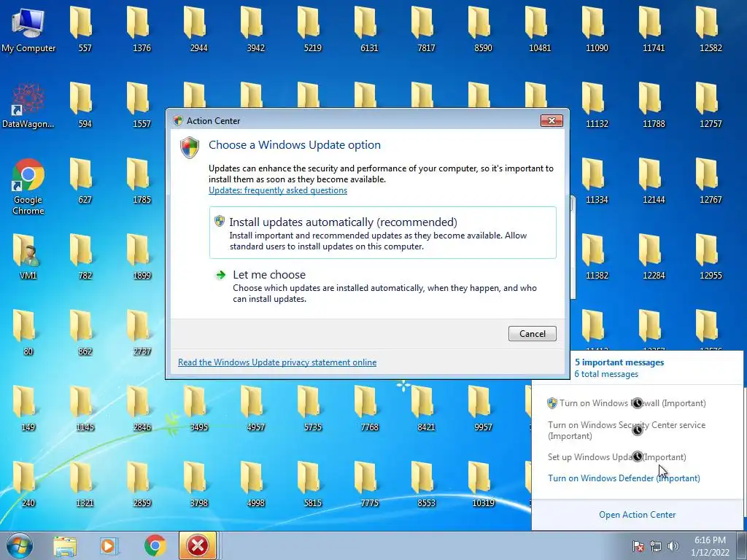The width and height of the screenshot is (747, 560).
Task: Select folder 627 on the desktop
Action: 85,182
